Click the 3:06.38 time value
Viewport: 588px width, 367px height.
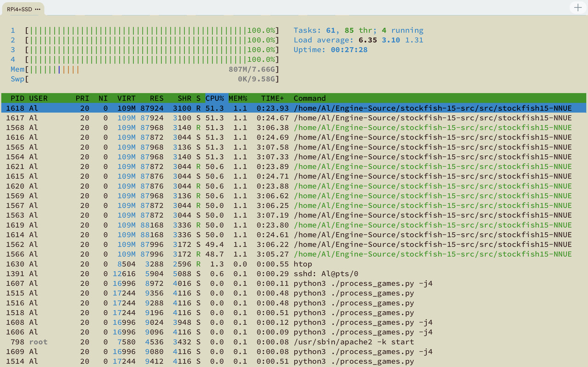pos(272,127)
